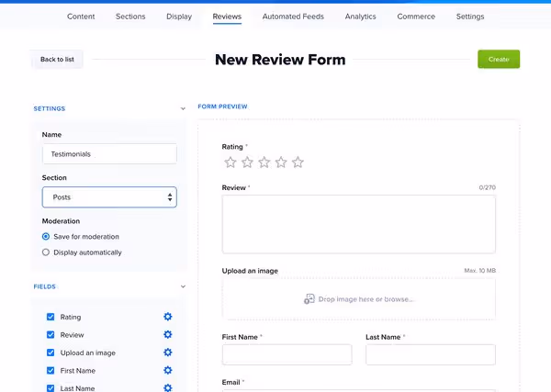Select the first rating star

(x=231, y=162)
